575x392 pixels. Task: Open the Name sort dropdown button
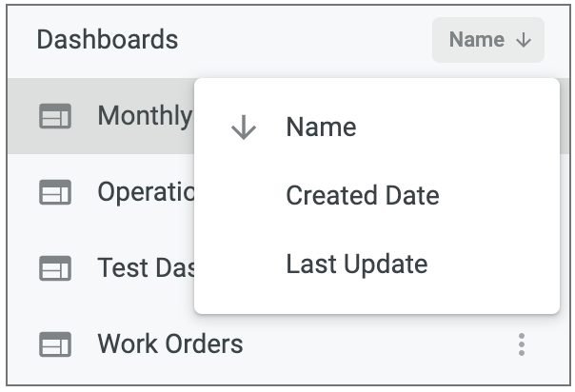[487, 40]
